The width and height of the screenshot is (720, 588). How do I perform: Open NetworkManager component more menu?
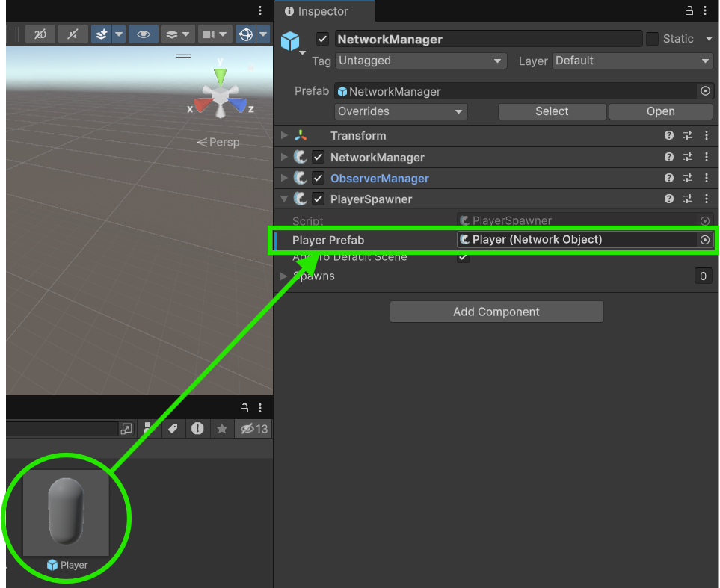(x=707, y=157)
